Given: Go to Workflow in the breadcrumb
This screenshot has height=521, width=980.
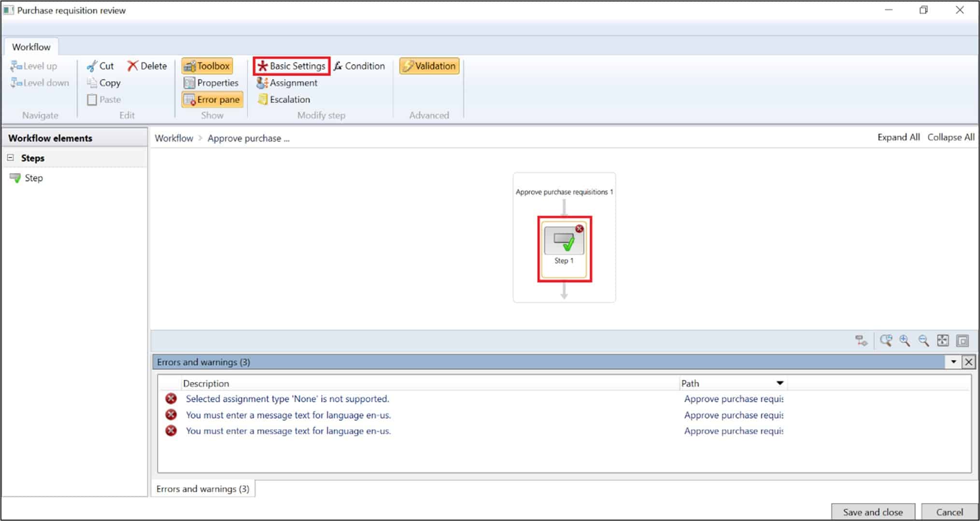Looking at the screenshot, I should [x=174, y=138].
